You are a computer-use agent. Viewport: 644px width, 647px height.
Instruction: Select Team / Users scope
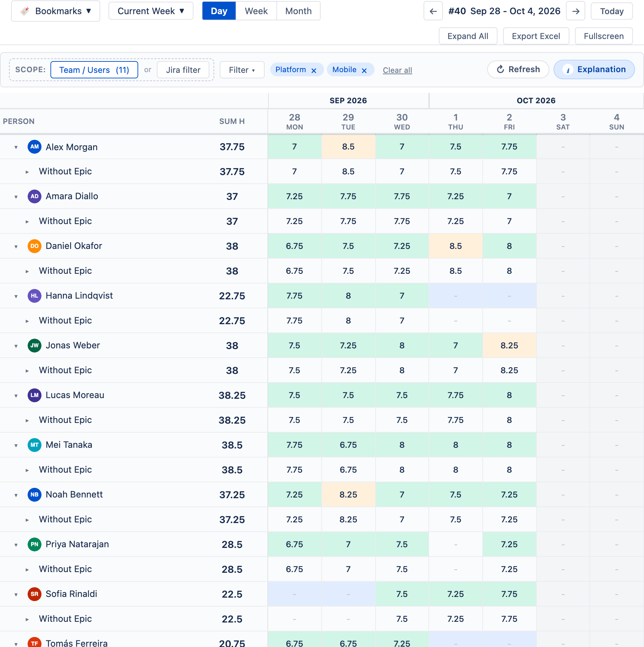[x=94, y=70]
